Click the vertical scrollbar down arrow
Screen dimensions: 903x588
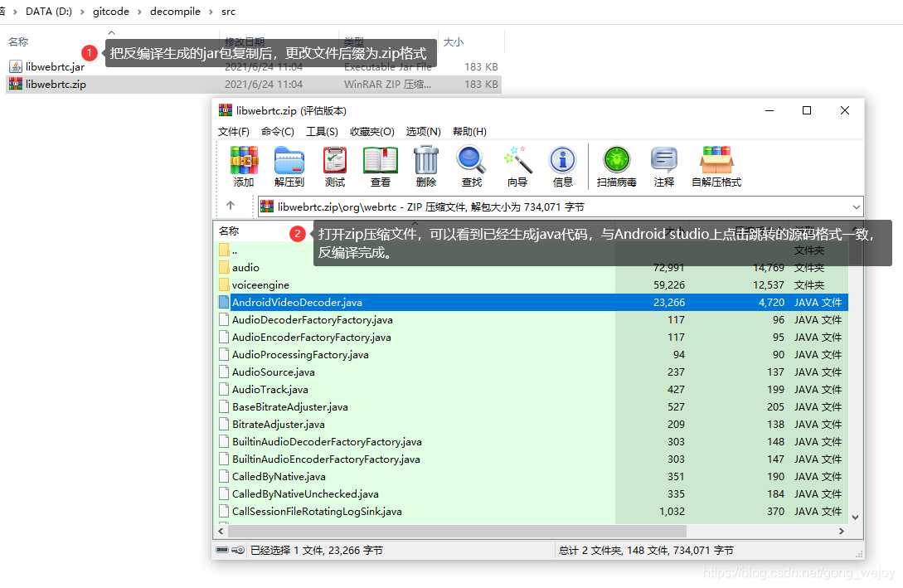coord(854,516)
